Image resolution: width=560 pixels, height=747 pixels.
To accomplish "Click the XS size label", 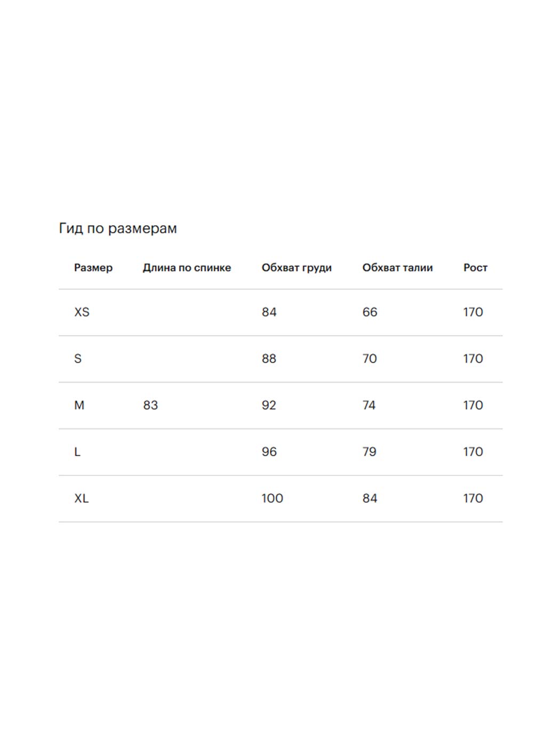I will (x=82, y=312).
